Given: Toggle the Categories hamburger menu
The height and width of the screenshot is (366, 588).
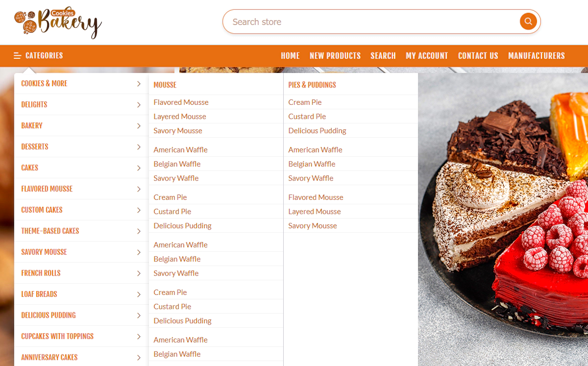Looking at the screenshot, I should pos(38,56).
